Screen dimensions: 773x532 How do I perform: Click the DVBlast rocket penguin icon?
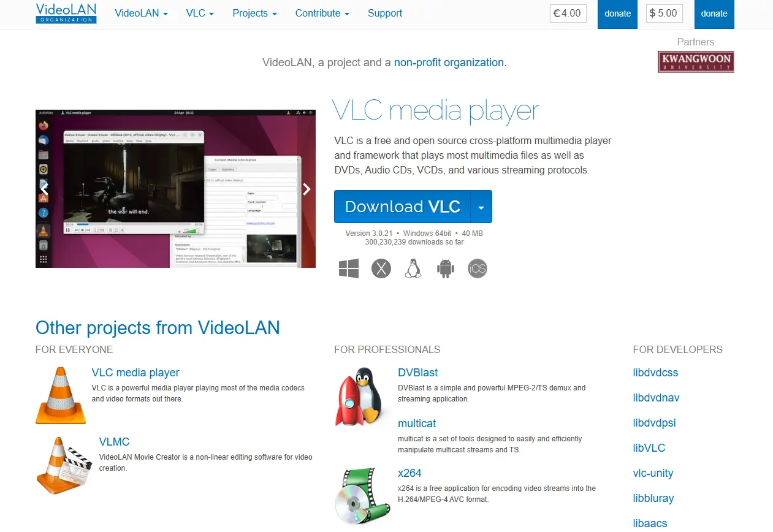[x=359, y=397]
